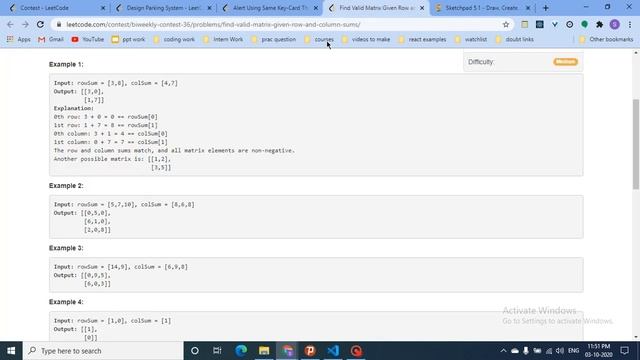Close the Design Parking System tab
640x360 pixels.
tap(209, 8)
